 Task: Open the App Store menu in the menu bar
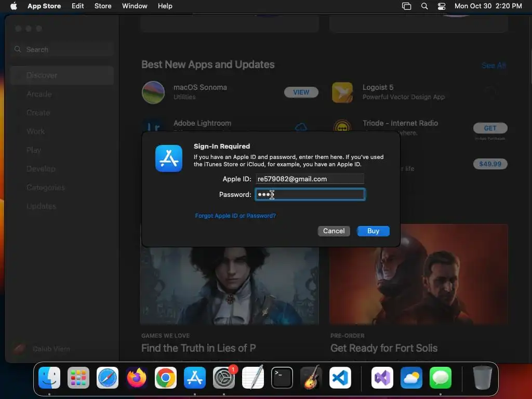pyautogui.click(x=44, y=6)
